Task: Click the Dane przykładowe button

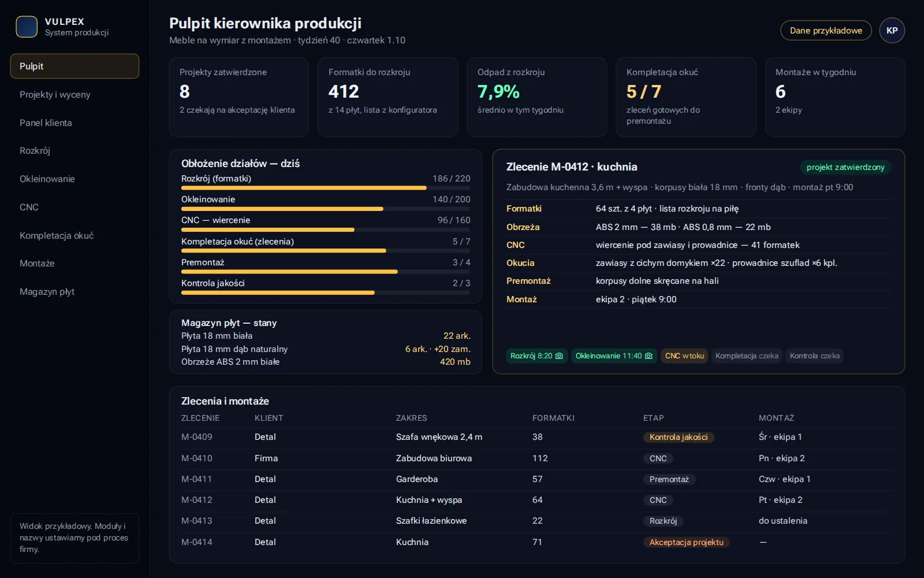Action: [826, 31]
